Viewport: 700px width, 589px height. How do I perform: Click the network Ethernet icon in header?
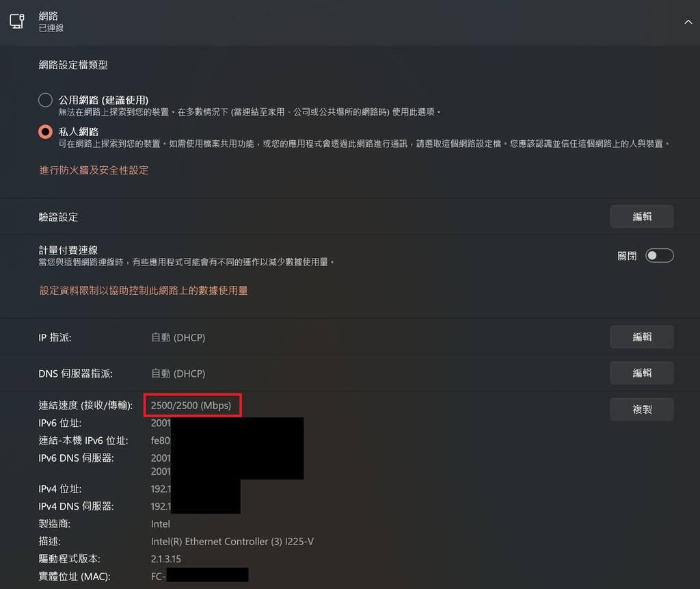coord(17,21)
